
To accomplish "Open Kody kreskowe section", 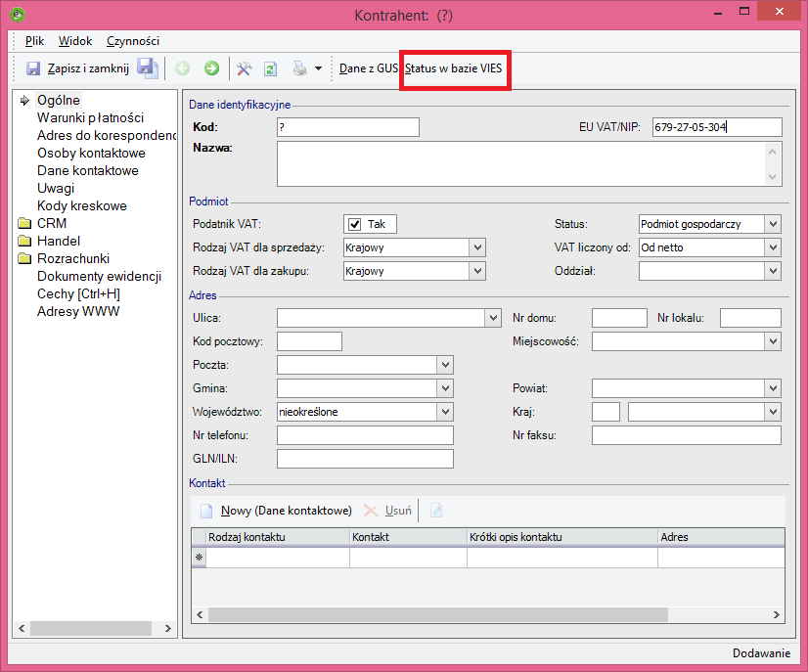I will (82, 205).
